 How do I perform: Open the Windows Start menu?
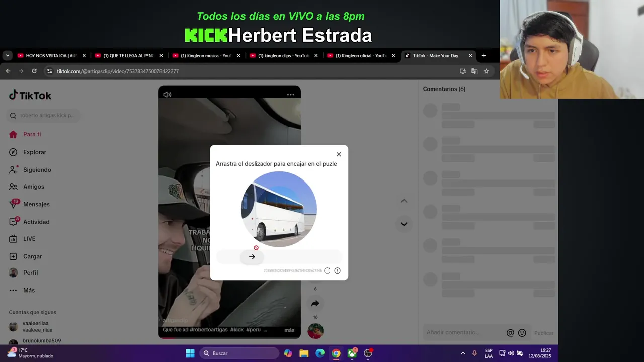[190, 353]
